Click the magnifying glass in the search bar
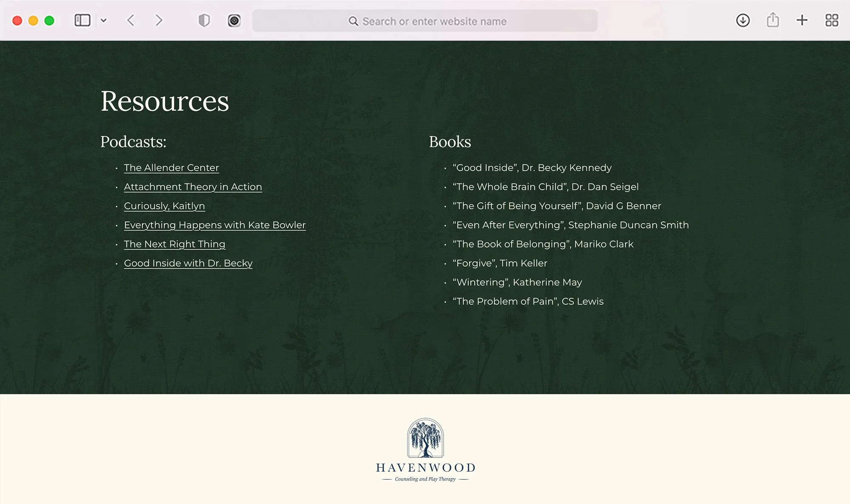Screen dimensions: 850x504 click(x=354, y=21)
